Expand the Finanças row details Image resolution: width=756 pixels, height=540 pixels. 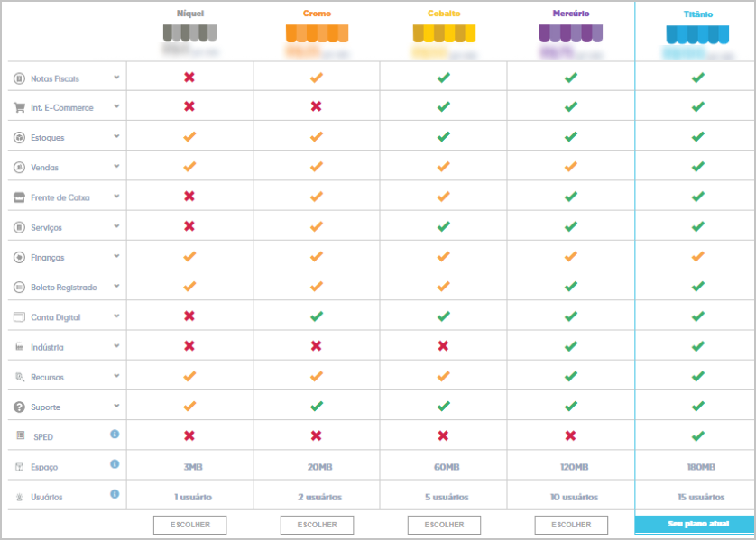pyautogui.click(x=116, y=256)
